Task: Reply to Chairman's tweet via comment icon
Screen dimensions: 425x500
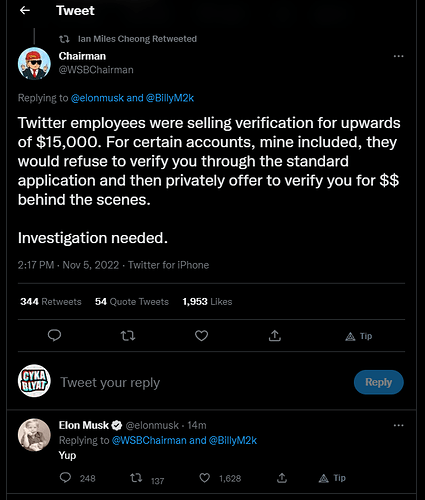Action: coord(54,335)
